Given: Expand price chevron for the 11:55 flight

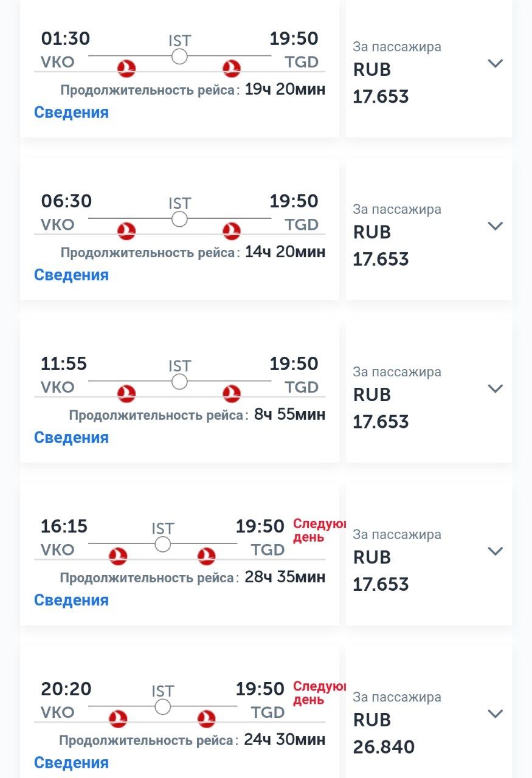Looking at the screenshot, I should click(x=496, y=388).
